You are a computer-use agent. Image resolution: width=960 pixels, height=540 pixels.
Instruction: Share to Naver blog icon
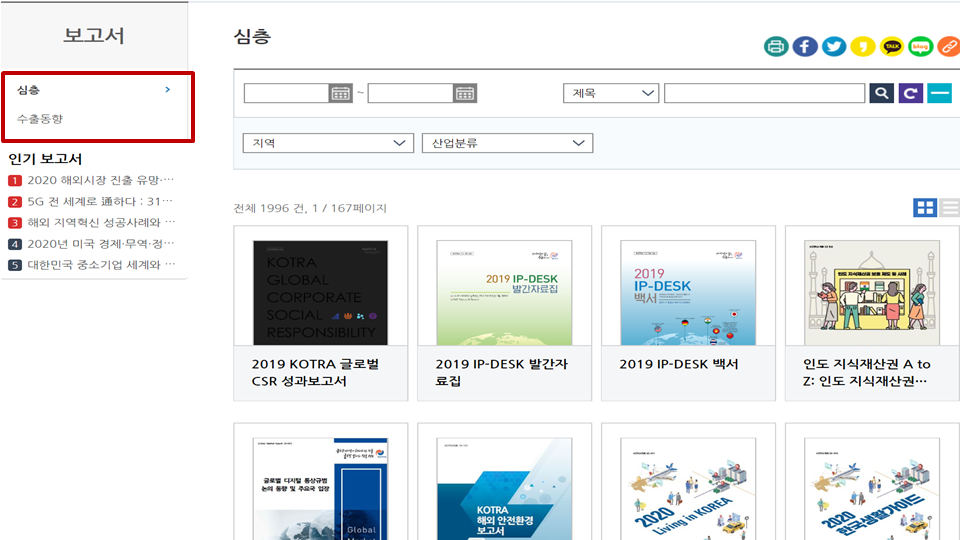click(x=920, y=47)
